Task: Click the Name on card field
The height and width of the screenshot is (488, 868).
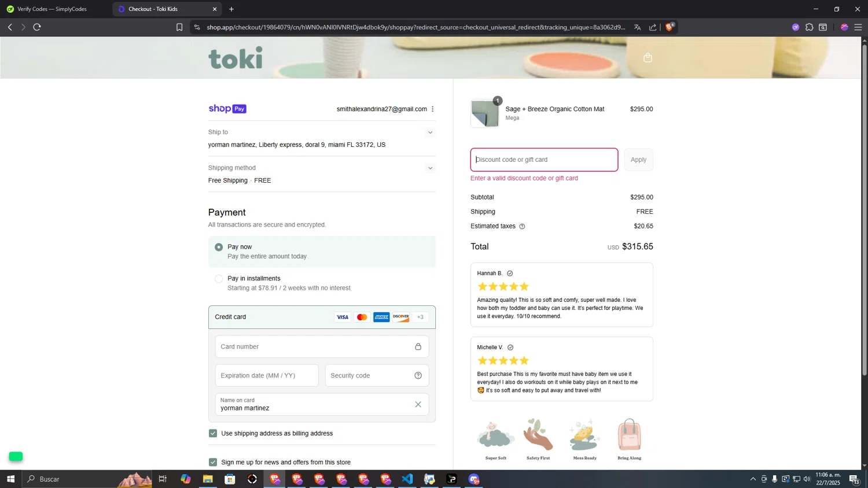Action: tap(322, 404)
